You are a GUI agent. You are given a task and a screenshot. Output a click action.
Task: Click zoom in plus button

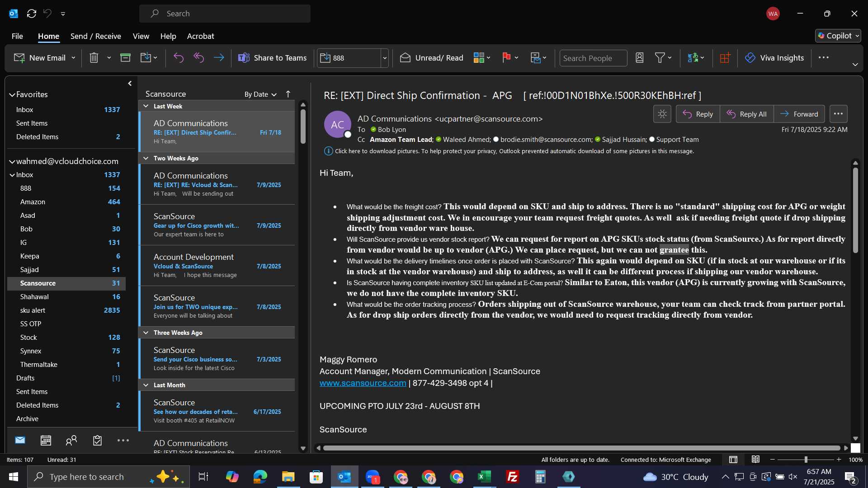pos(839,460)
